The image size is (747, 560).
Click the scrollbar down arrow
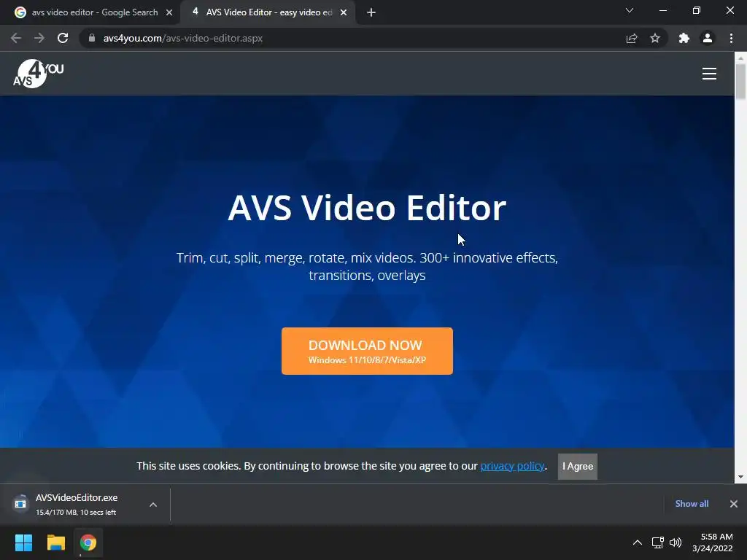(x=740, y=477)
